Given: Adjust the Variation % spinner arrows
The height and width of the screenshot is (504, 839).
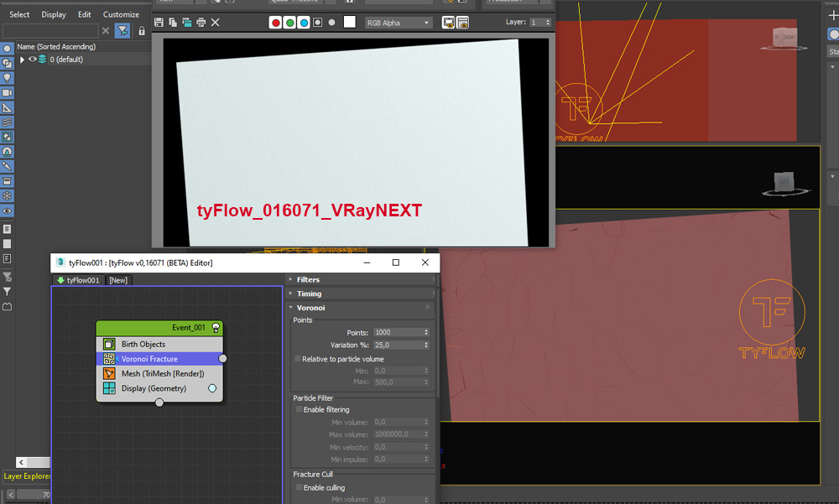Looking at the screenshot, I should 426,346.
